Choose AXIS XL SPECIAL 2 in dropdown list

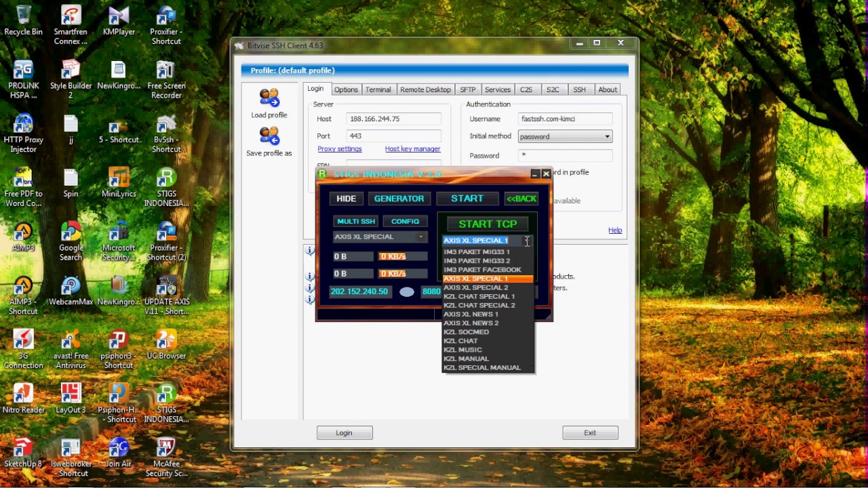point(488,287)
